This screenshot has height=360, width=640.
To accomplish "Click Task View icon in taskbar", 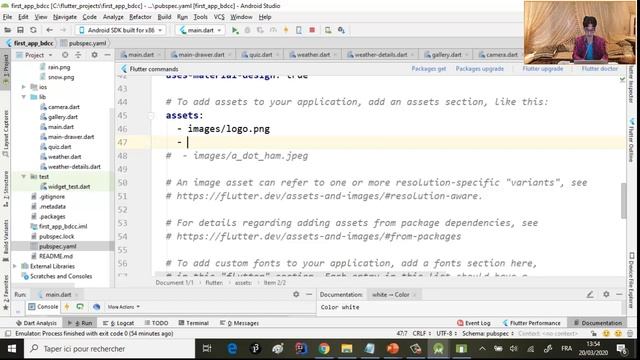I will click(x=207, y=349).
